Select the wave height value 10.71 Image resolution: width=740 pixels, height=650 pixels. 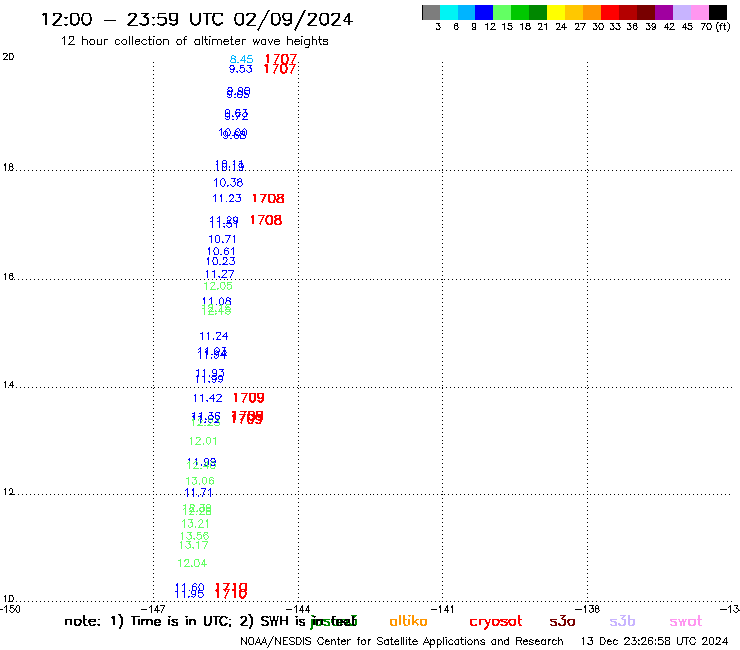(222, 239)
